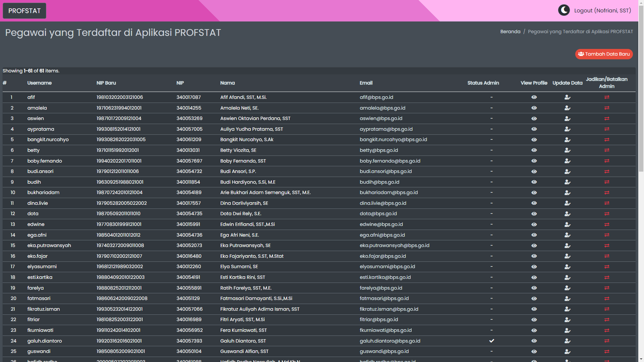Click update data icon for budih
Viewport: 644px width, 362px height.
click(x=567, y=182)
